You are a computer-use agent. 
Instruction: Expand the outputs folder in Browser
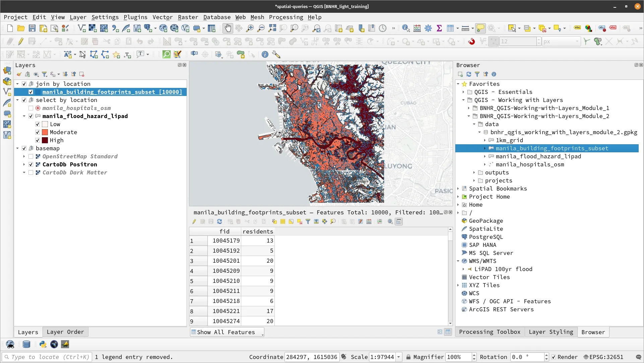[474, 172]
